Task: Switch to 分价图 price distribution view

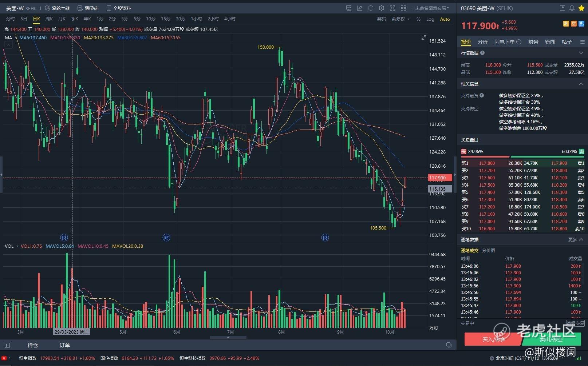Action: point(489,250)
